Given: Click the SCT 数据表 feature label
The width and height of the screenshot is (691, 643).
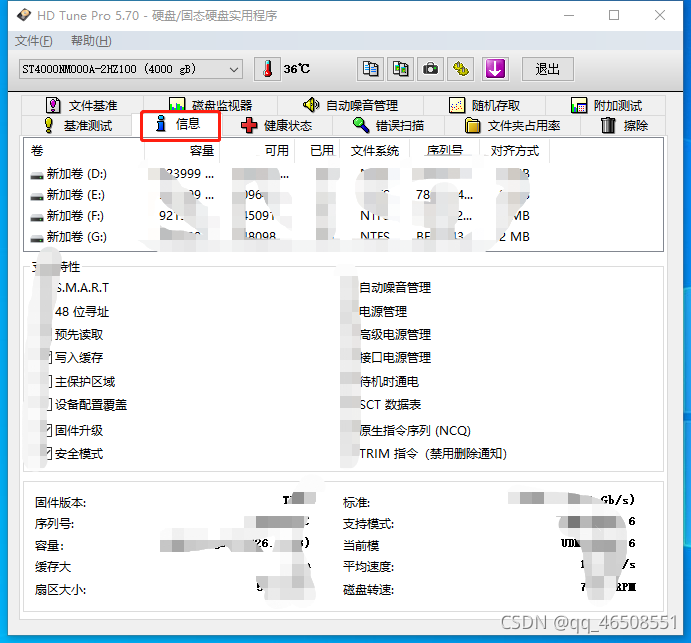Looking at the screenshot, I should click(390, 405).
